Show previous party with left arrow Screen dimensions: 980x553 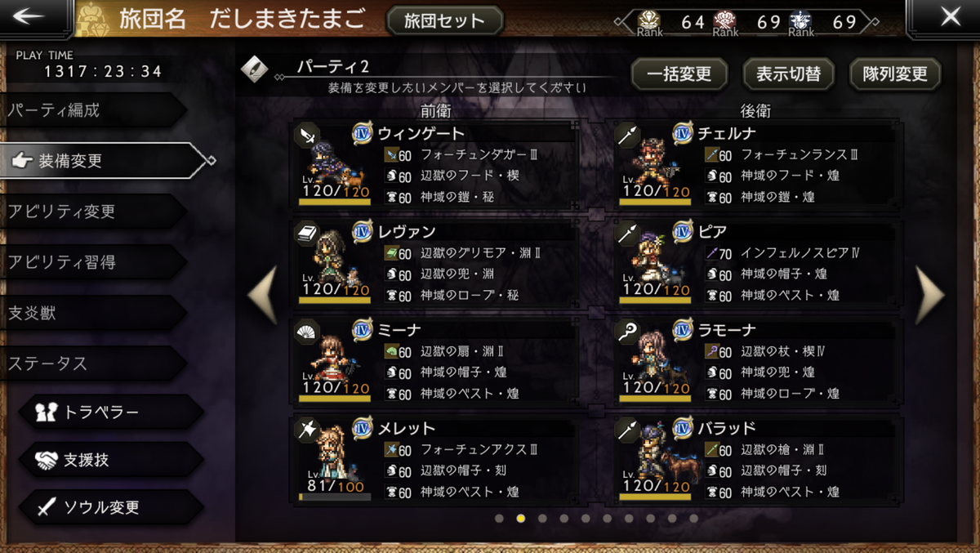click(263, 295)
